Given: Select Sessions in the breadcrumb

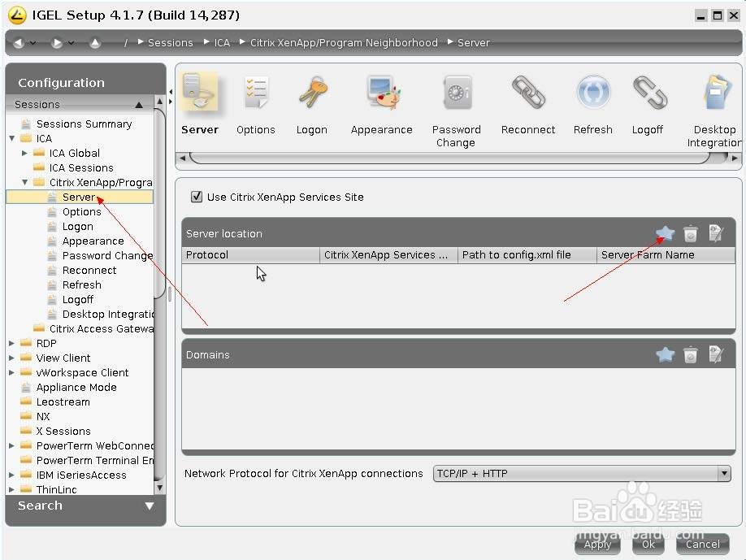Looking at the screenshot, I should 171,43.
